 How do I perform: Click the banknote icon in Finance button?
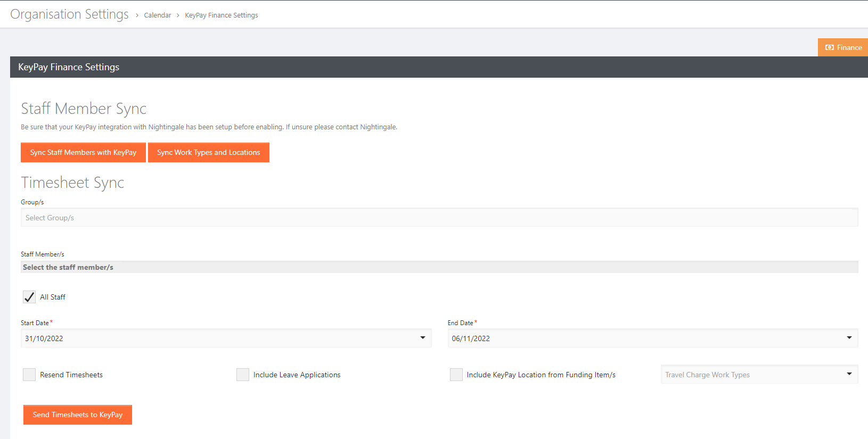(x=829, y=47)
